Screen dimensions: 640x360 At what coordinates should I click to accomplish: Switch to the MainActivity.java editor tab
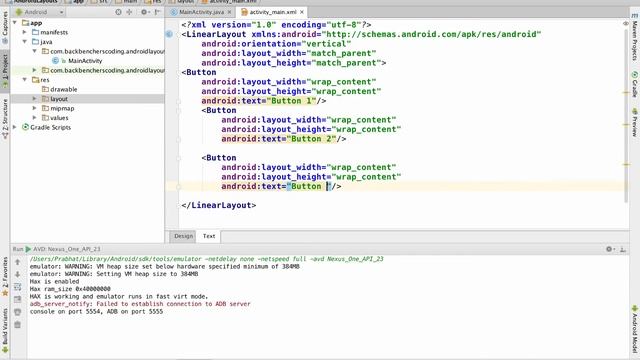[201, 12]
